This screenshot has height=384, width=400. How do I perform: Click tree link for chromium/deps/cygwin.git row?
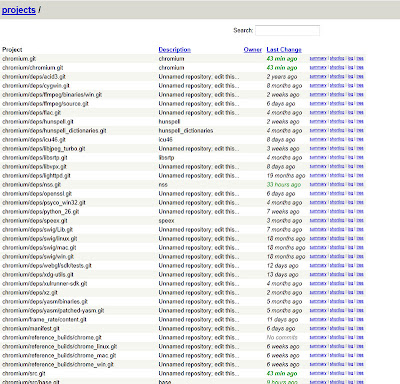point(360,86)
